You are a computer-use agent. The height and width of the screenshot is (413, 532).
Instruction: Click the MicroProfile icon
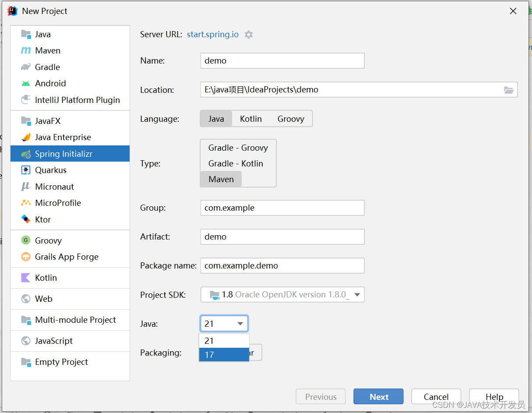(x=26, y=203)
